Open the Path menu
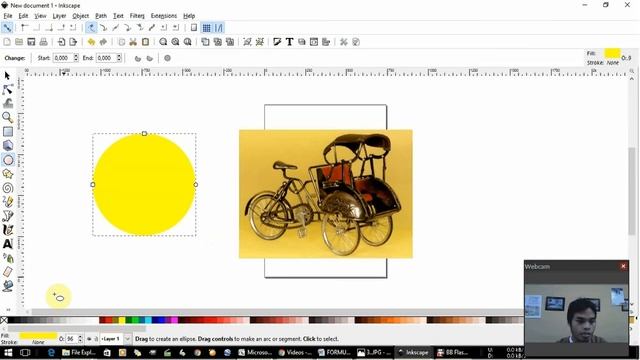This screenshot has width=640, height=360. pyautogui.click(x=101, y=16)
